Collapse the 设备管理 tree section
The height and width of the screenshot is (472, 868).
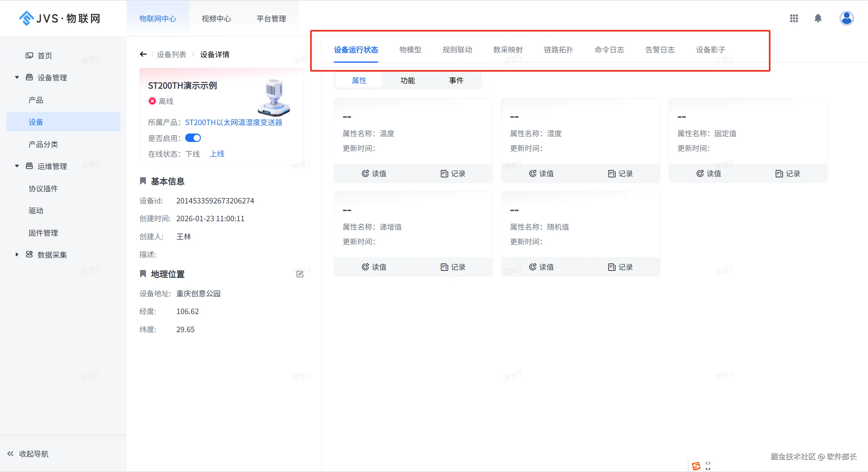coord(17,77)
